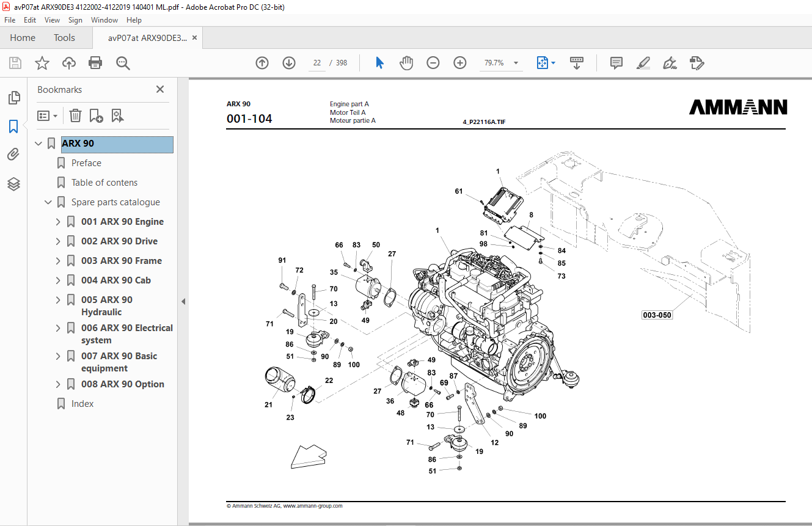The height and width of the screenshot is (526, 812).
Task: Expand 004 ARX 90 Cab
Action: tap(58, 280)
